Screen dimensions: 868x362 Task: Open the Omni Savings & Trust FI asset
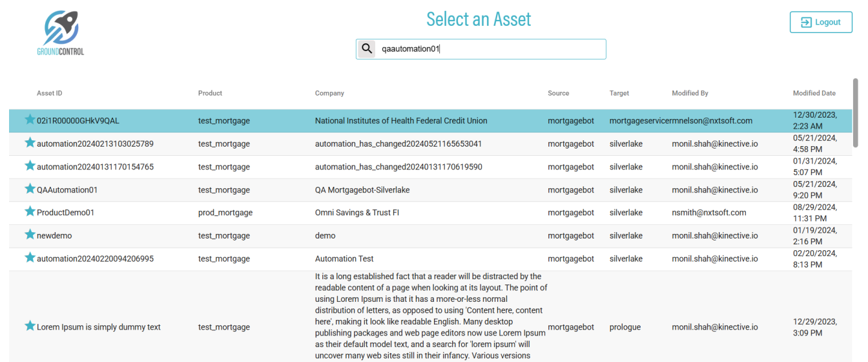click(x=357, y=213)
